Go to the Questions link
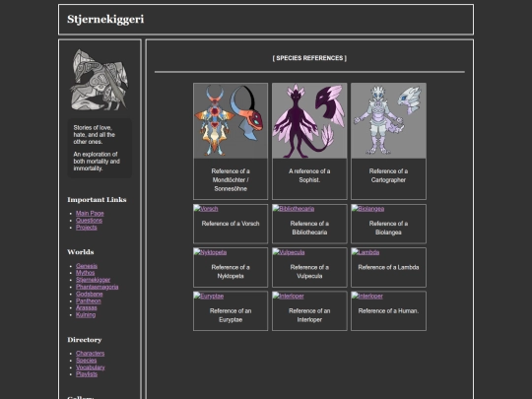The height and width of the screenshot is (399, 532). 89,221
